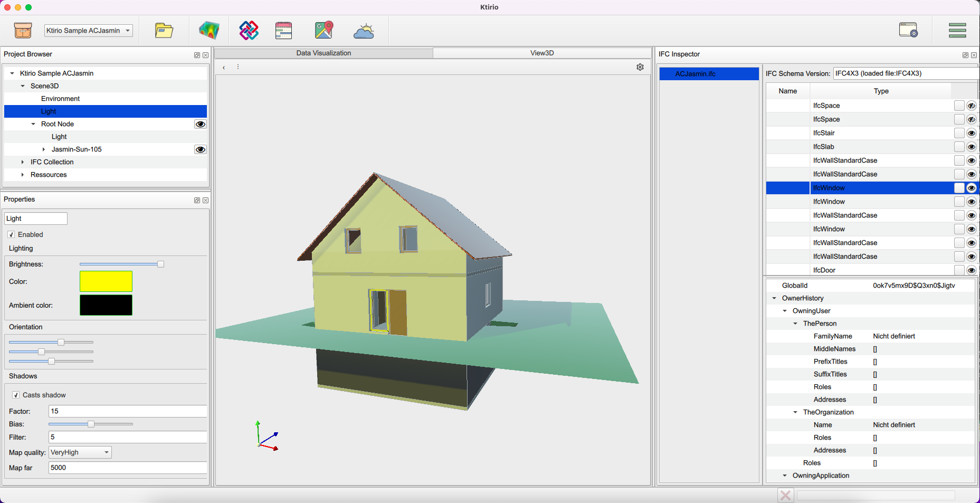Click the IFC interlocking logo icon
This screenshot has width=980, height=503.
tap(249, 31)
